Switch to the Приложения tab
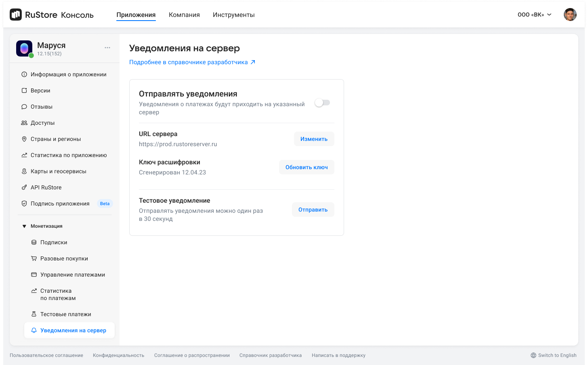The height and width of the screenshot is (365, 588). click(x=136, y=15)
